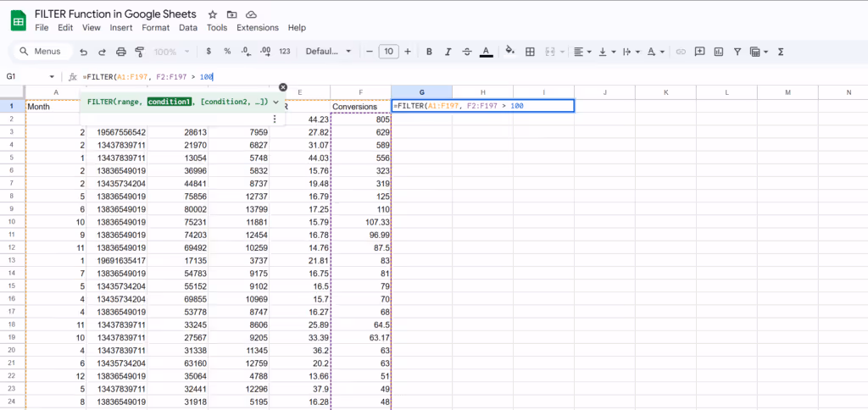Click the Month header cell
This screenshot has width=868, height=410.
pos(52,106)
